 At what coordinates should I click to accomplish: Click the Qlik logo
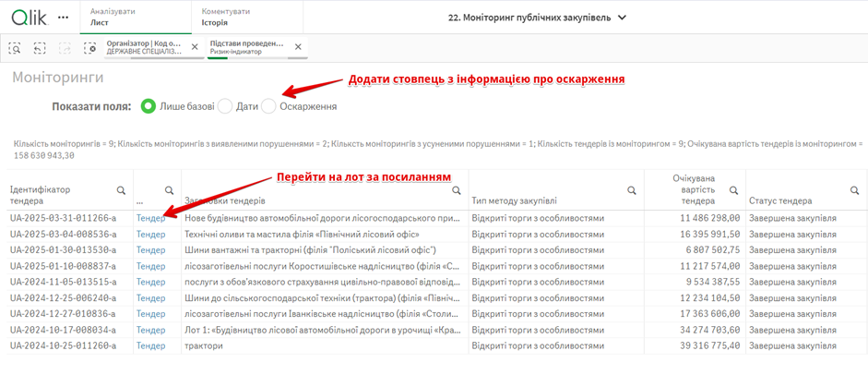coord(30,17)
